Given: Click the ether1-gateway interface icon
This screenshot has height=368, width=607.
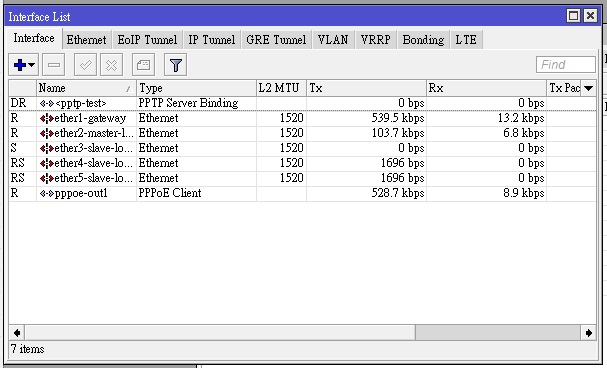Looking at the screenshot, I should [x=46, y=118].
